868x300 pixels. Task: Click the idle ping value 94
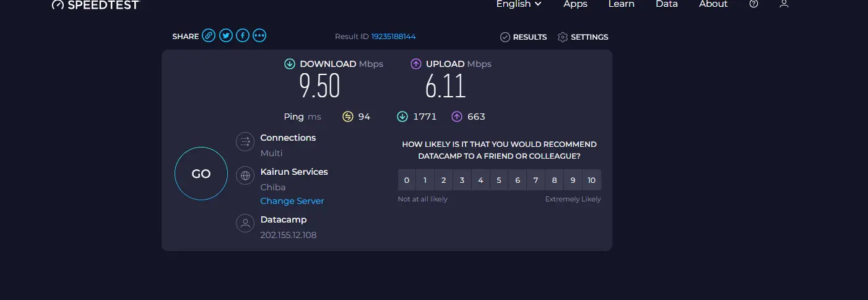(x=364, y=117)
